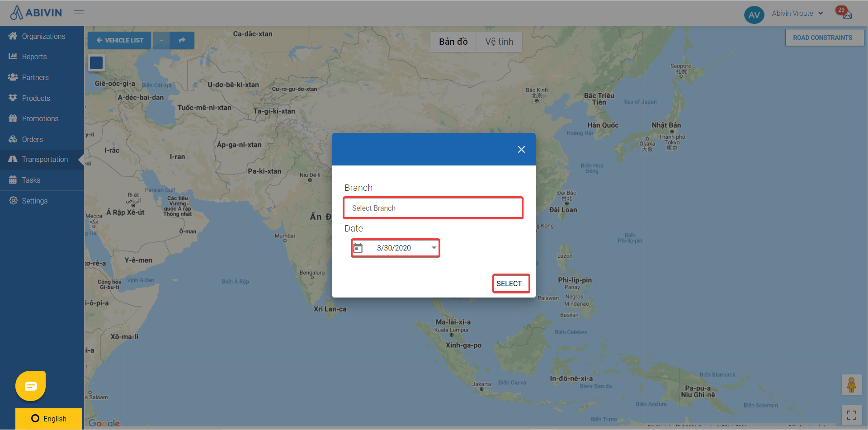Toggle the hamburger sidebar menu icon

coord(79,14)
